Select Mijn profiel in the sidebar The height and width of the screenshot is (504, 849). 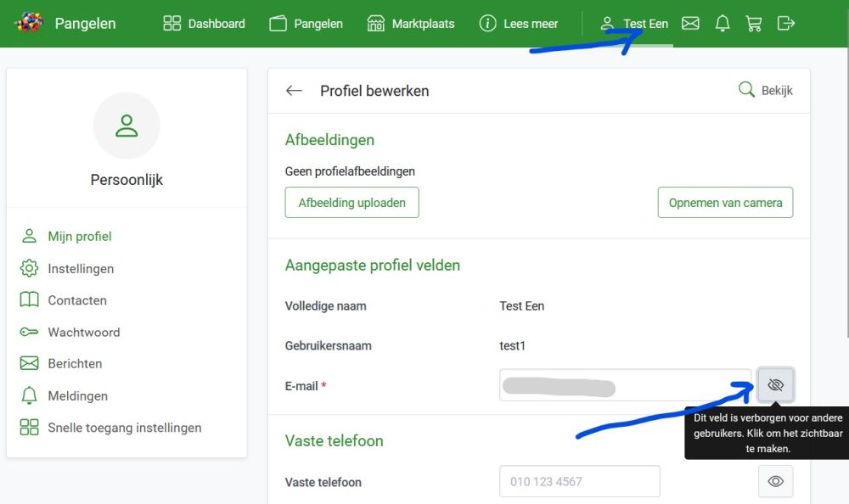pyautogui.click(x=66, y=236)
